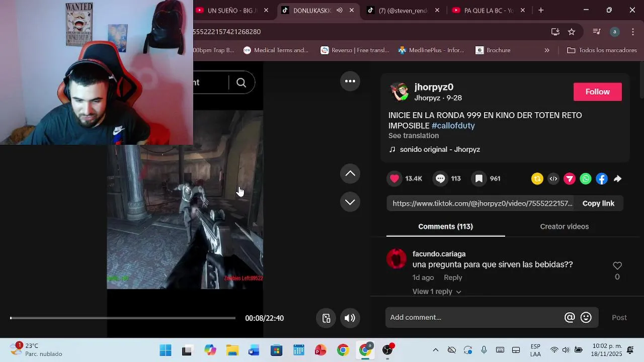
Task: Show more bookmarks with the double chevron
Action: pos(547,50)
